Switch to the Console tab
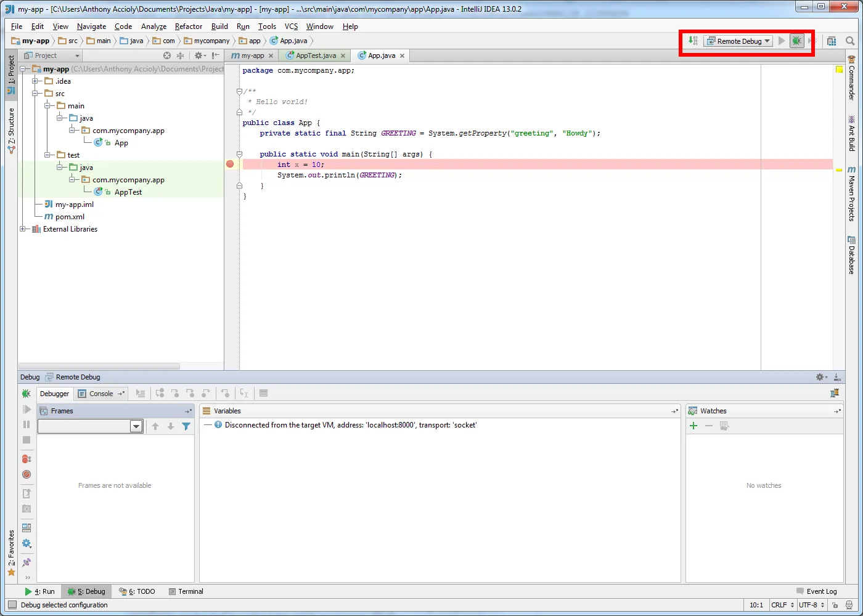863x616 pixels. coord(101,394)
